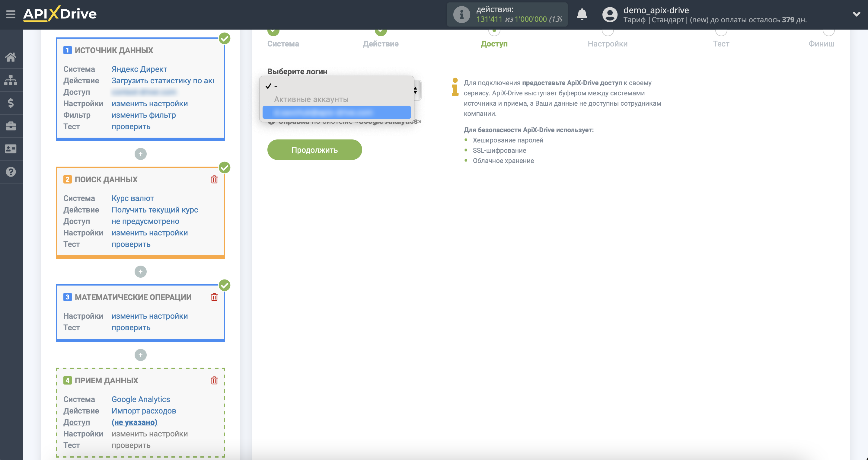Viewport: 868px width, 460px height.
Task: Click не предусмотрено access link
Action: tap(145, 221)
